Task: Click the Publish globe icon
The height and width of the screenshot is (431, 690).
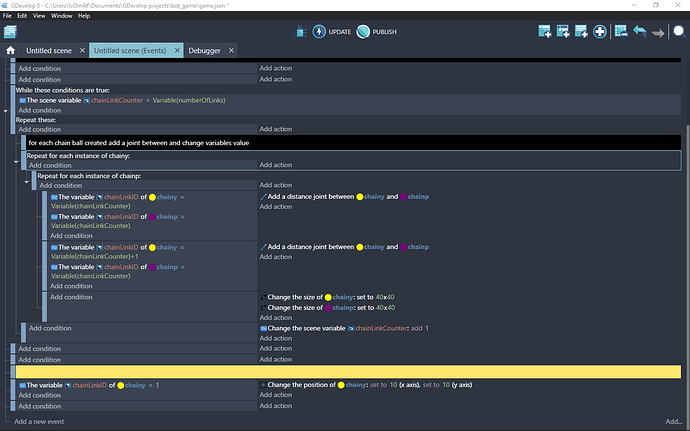Action: (362, 32)
